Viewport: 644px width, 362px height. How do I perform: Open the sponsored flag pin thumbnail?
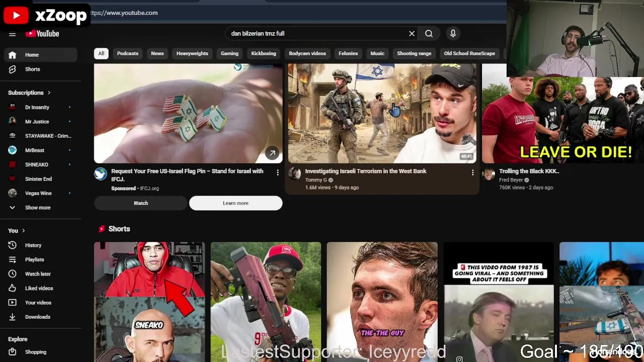[188, 113]
